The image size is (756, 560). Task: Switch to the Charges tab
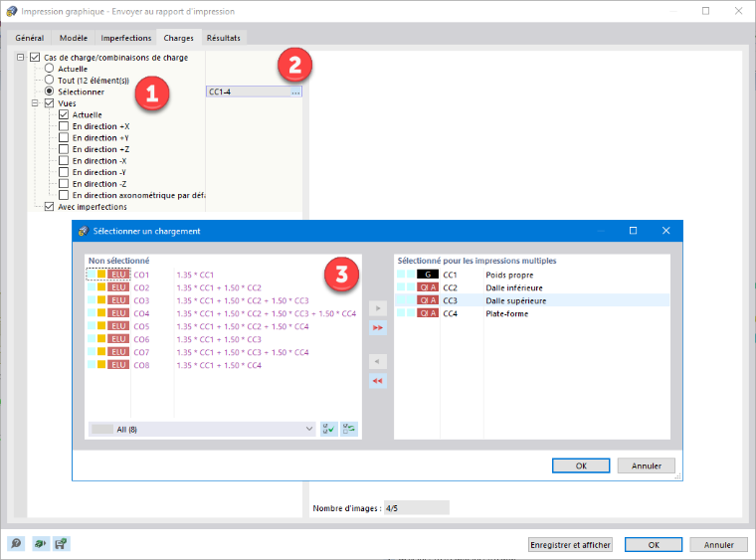tap(178, 38)
